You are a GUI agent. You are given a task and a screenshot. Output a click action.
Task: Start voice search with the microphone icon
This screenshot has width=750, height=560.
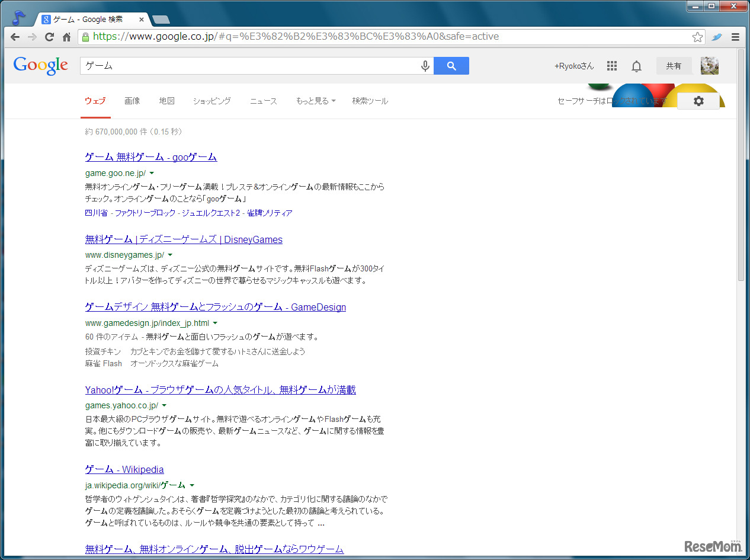pyautogui.click(x=425, y=66)
